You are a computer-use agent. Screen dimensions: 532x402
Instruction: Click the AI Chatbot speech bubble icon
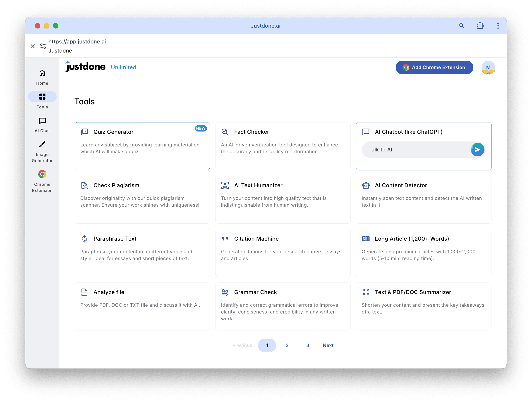click(366, 132)
